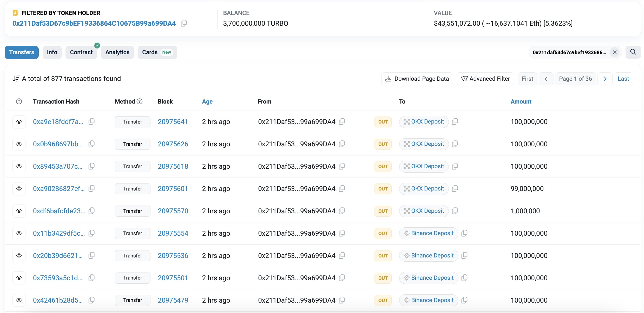Copy OKX Deposit address in block 20975618 row
This screenshot has height=313, width=644.
[x=455, y=166]
